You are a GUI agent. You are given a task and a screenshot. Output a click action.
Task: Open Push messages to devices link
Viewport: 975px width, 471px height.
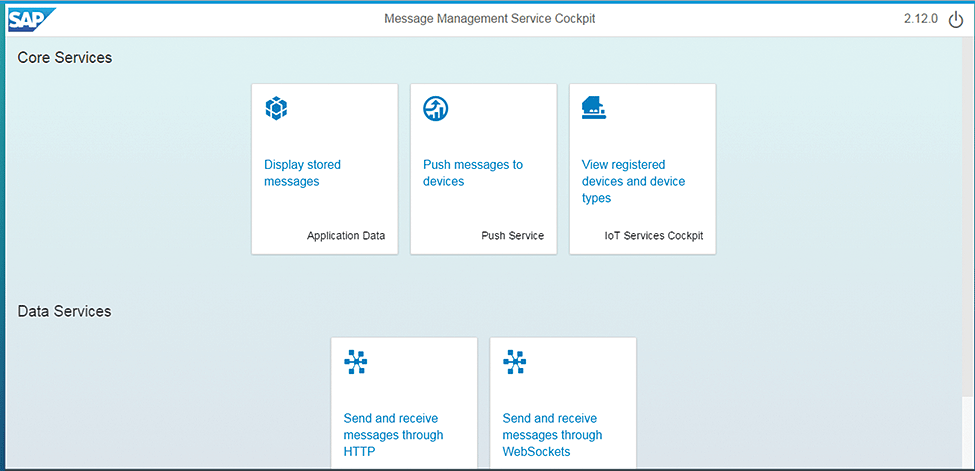[x=472, y=173]
